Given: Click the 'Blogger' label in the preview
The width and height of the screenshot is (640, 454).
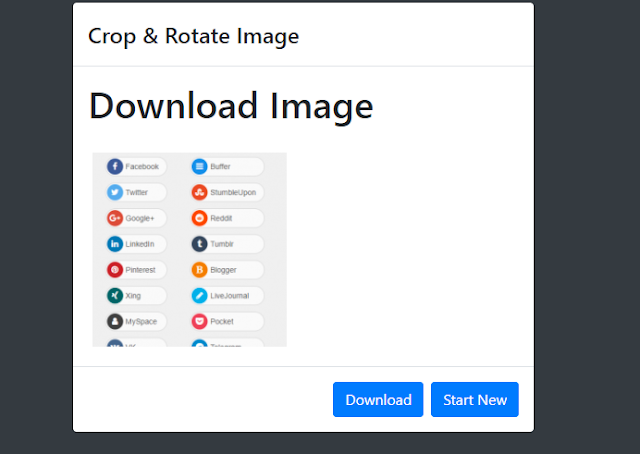Looking at the screenshot, I should click(223, 270).
